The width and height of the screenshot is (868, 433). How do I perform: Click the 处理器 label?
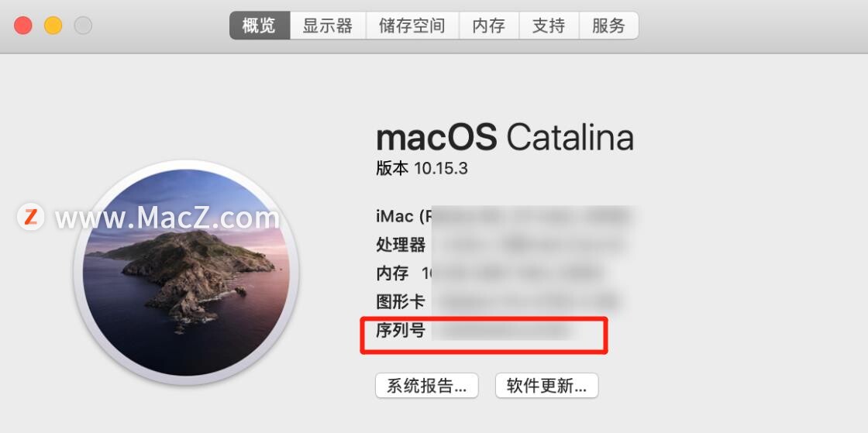pos(401,245)
